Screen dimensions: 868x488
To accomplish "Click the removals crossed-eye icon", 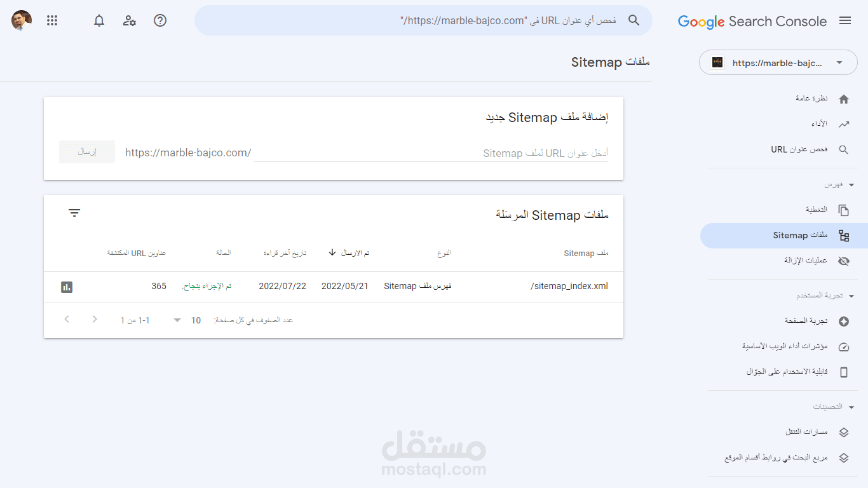I will [x=844, y=261].
